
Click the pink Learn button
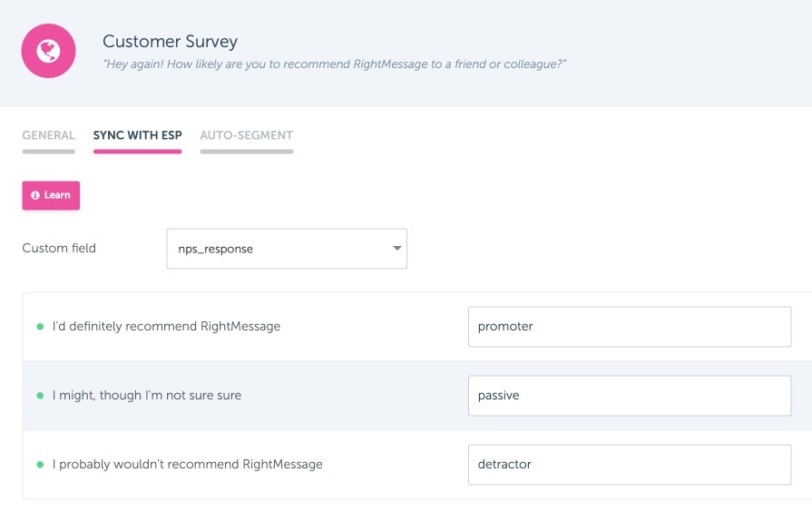[51, 195]
